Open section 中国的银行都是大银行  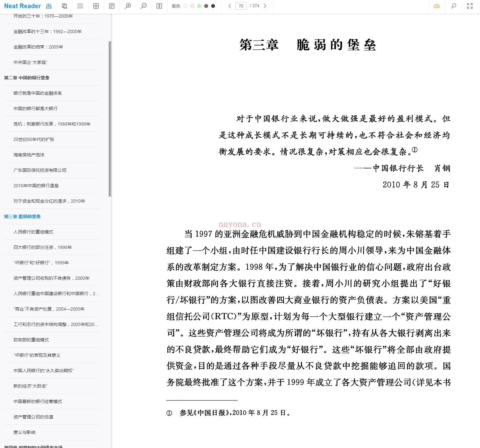36,109
